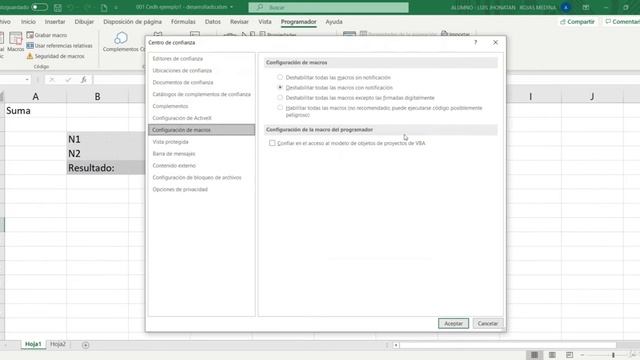
Task: Click the zoom out minus icon
Action: tap(582, 355)
